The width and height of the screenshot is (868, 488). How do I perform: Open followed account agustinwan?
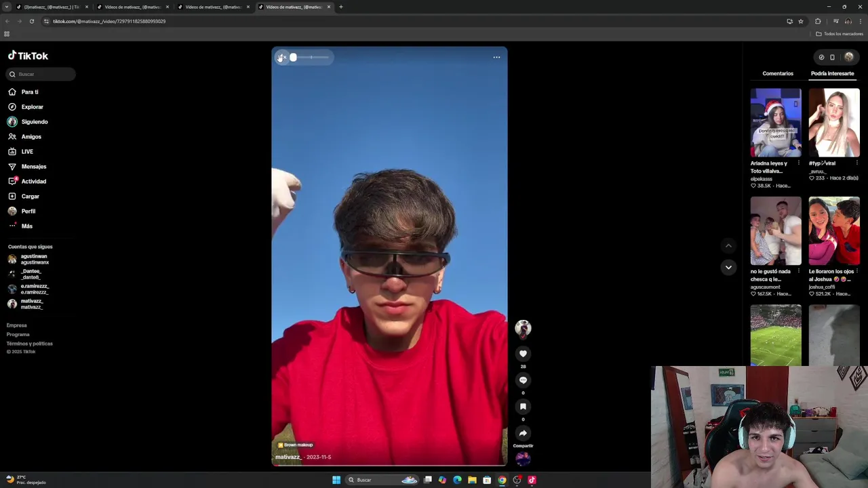pos(28,259)
